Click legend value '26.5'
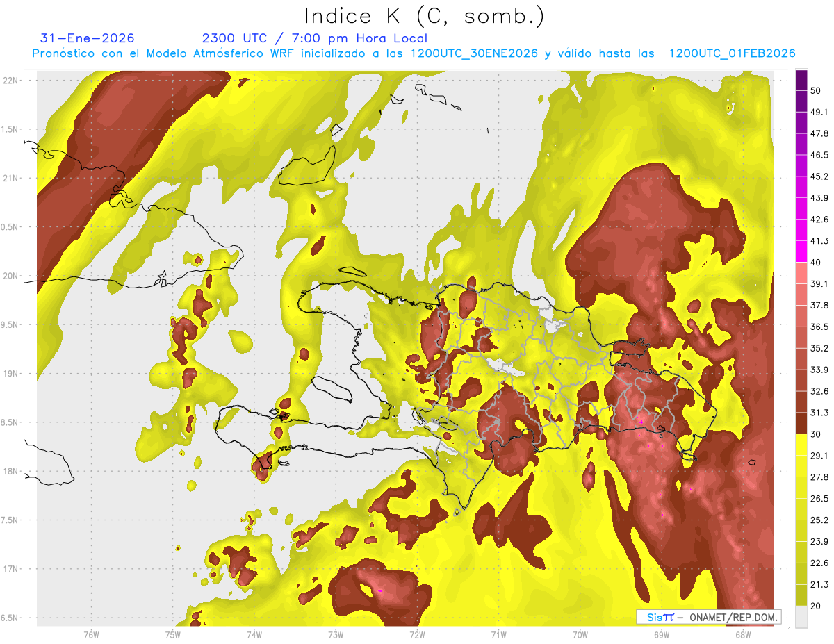This screenshot has height=644, width=834. click(819, 499)
